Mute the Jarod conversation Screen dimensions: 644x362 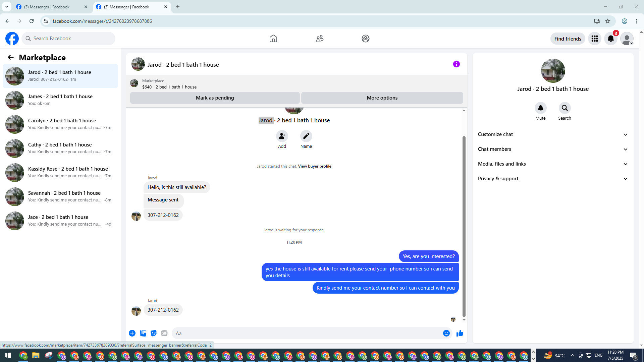[x=540, y=108]
